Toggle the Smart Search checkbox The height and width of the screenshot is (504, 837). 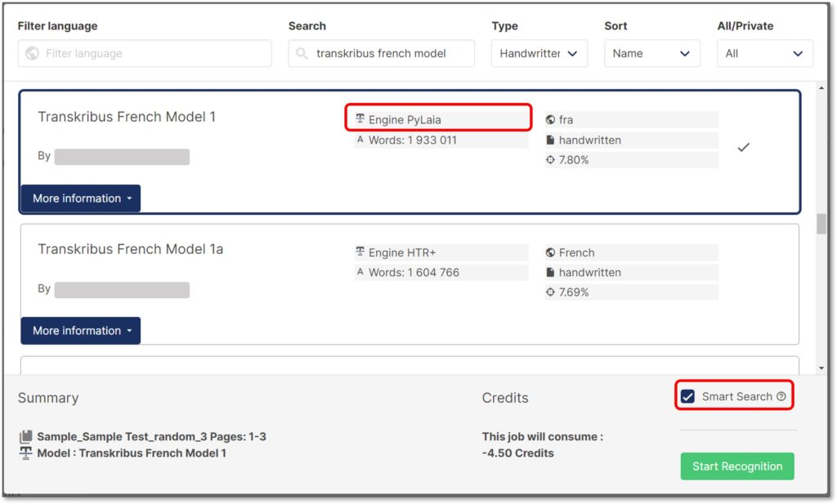[x=687, y=397]
